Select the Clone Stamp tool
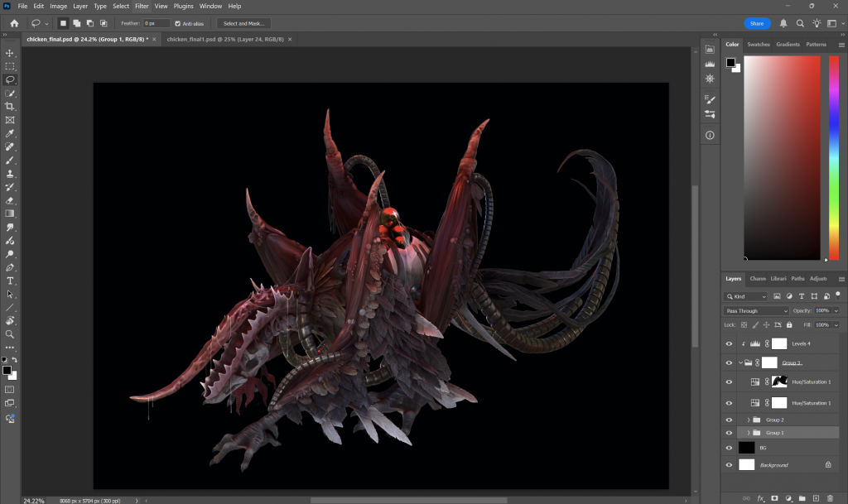 coord(10,174)
